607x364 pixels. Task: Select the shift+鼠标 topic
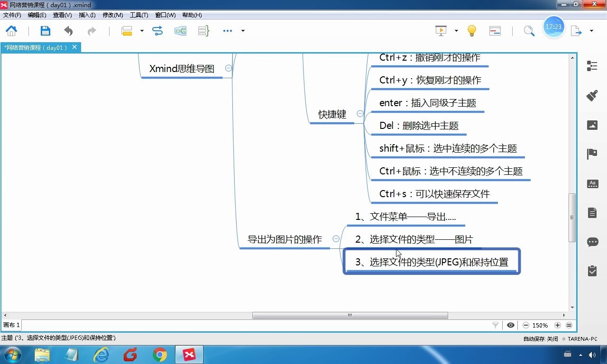(x=448, y=148)
